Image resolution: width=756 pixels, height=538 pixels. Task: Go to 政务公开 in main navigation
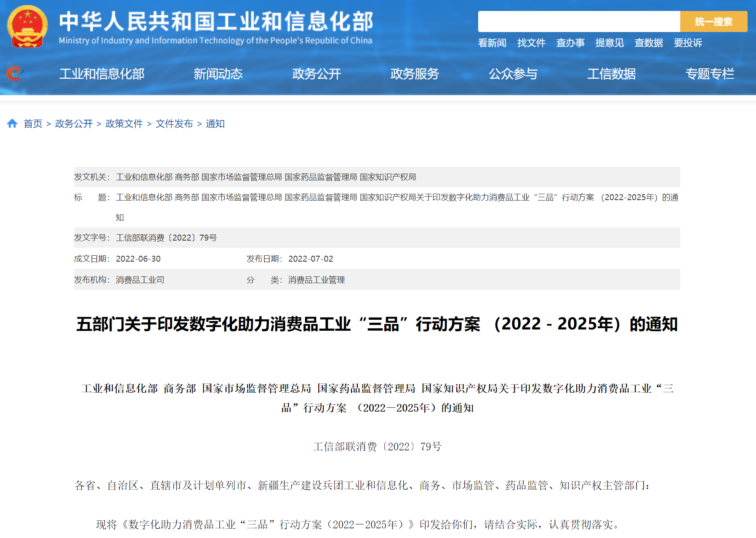point(317,74)
